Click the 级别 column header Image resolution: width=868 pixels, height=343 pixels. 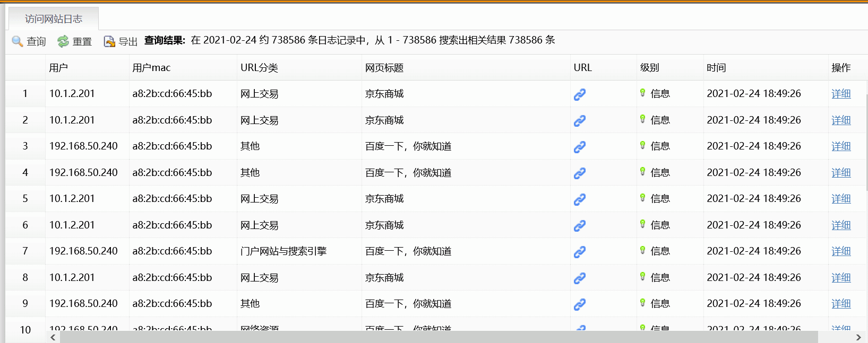click(649, 68)
